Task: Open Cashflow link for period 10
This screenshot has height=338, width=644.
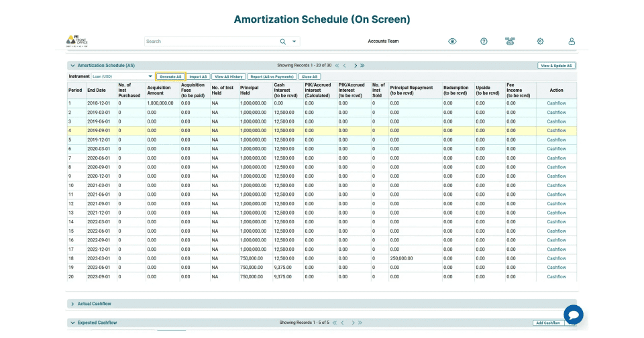Action: click(x=556, y=185)
